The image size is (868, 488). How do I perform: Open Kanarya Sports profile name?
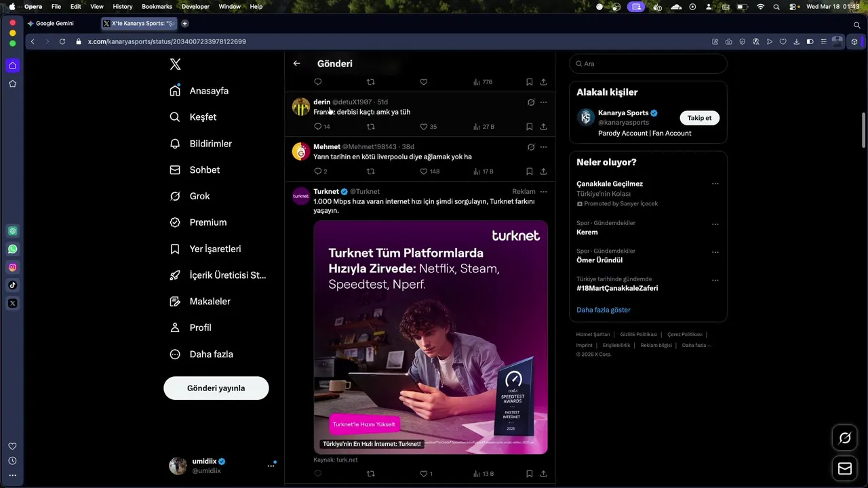coord(623,113)
